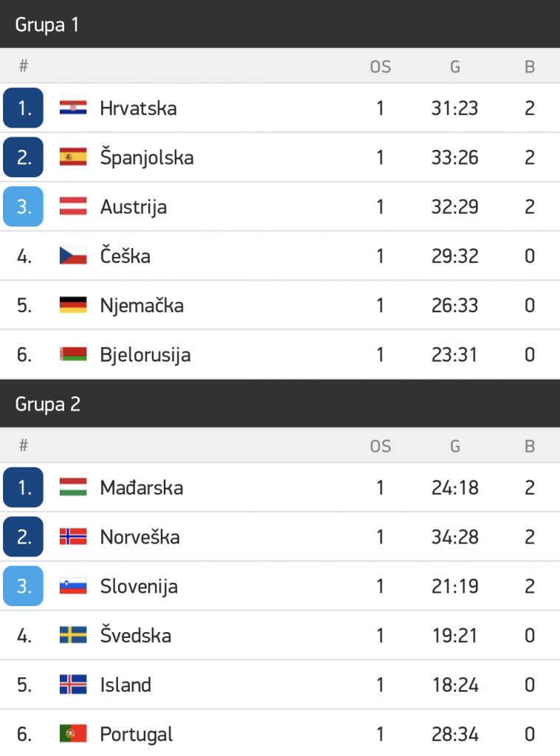The width and height of the screenshot is (560, 756).
Task: Click Grupa 1 points column header B
Action: pyautogui.click(x=529, y=66)
